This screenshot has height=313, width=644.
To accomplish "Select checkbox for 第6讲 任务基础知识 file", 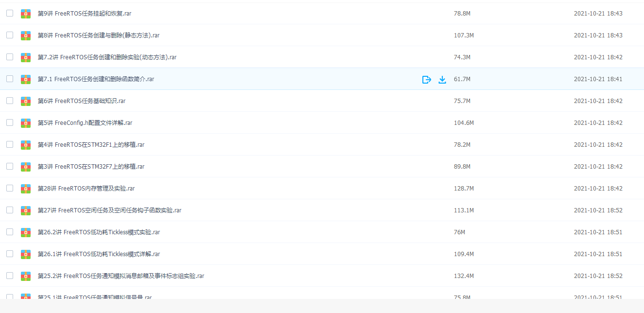I will (10, 101).
